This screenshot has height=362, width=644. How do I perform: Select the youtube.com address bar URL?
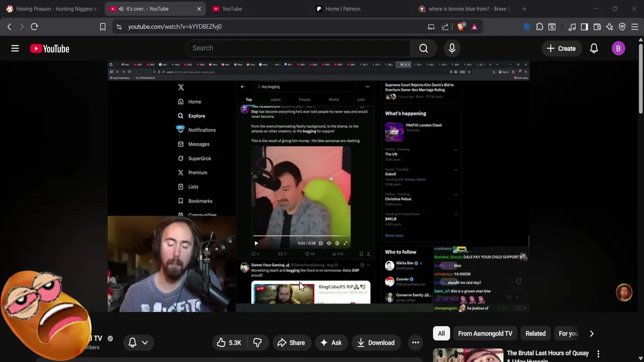(x=175, y=27)
